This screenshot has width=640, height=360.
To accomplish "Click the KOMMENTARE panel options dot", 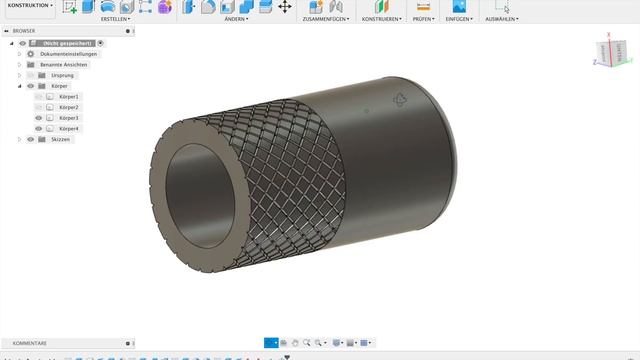I will tap(127, 343).
